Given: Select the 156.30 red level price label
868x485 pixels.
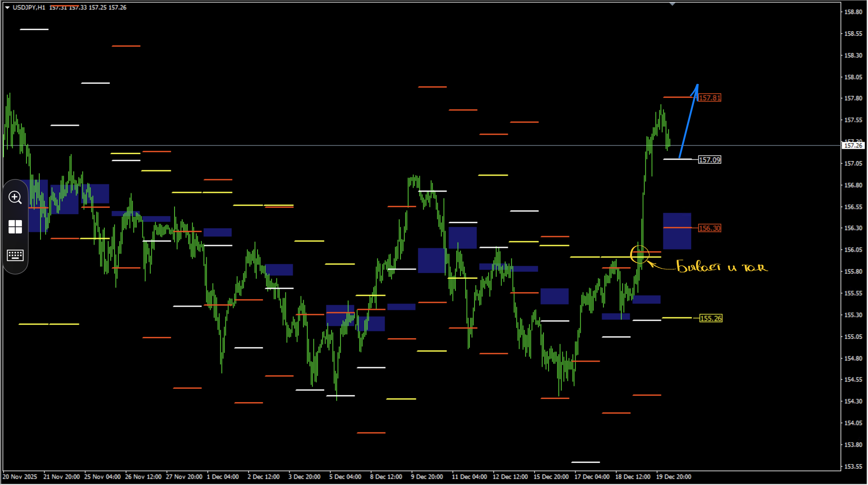Looking at the screenshot, I should coord(710,228).
